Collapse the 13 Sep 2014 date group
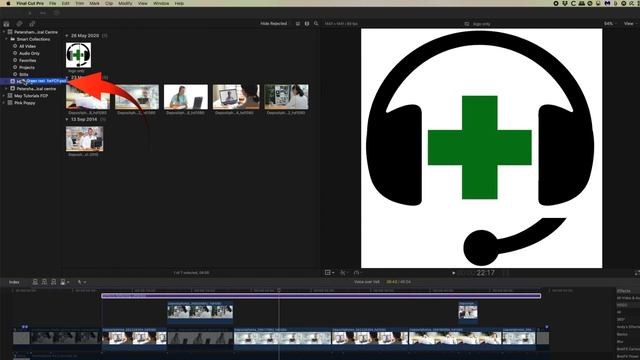Image resolution: width=640 pixels, height=360 pixels. point(67,119)
